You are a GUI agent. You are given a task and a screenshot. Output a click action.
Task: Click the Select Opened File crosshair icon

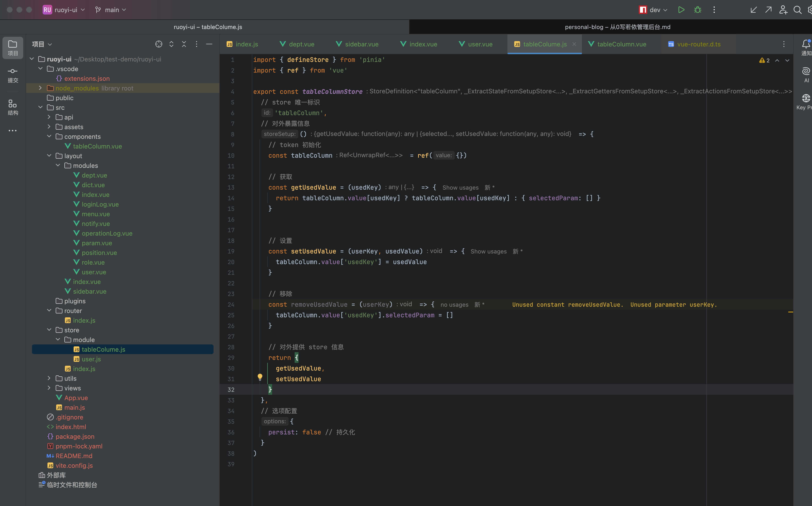point(159,44)
